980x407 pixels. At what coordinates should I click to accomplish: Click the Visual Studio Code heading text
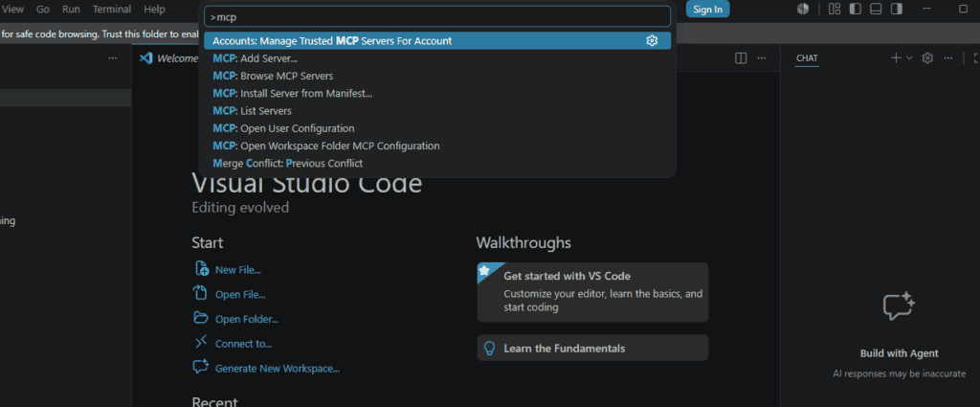tap(307, 185)
